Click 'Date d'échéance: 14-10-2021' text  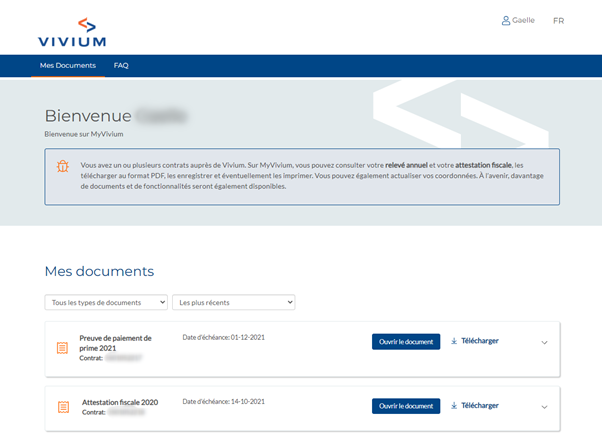click(223, 401)
